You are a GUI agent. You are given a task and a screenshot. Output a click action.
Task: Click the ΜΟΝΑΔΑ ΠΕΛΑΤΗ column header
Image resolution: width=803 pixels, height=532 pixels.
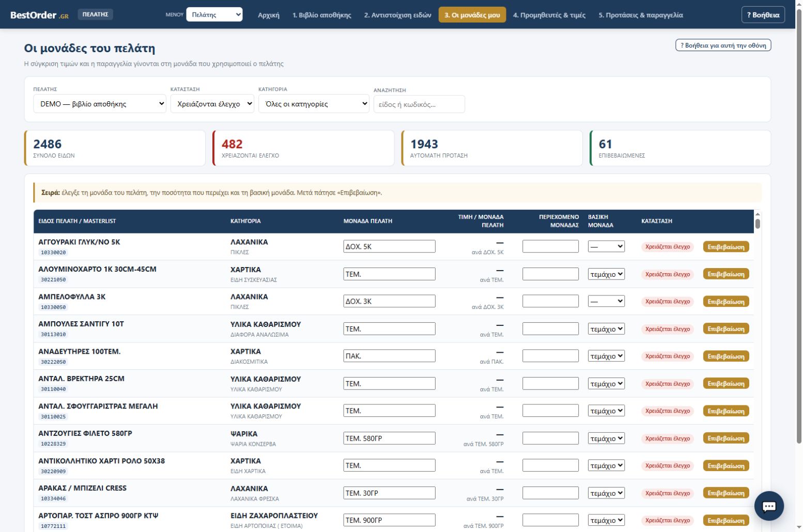pyautogui.click(x=368, y=221)
